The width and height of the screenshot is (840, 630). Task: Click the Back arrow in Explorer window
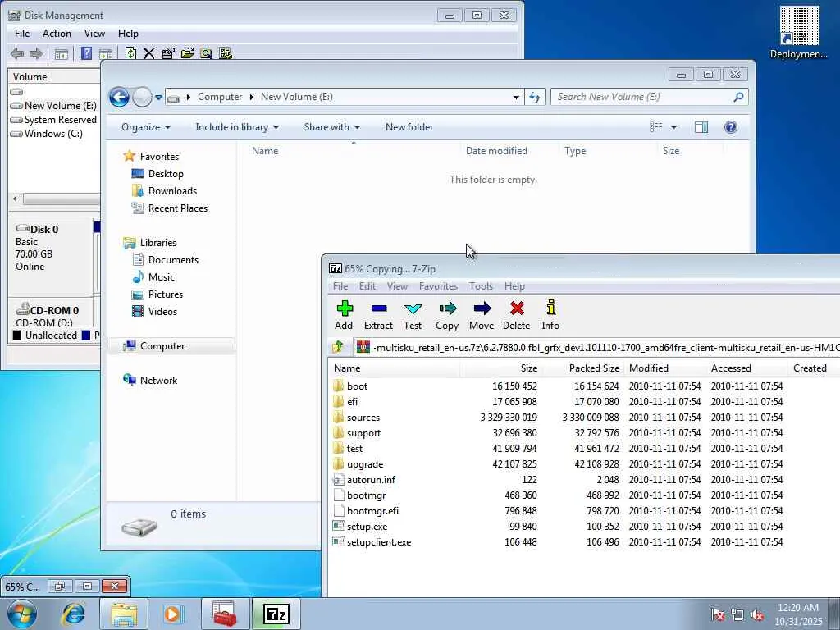pyautogui.click(x=119, y=97)
